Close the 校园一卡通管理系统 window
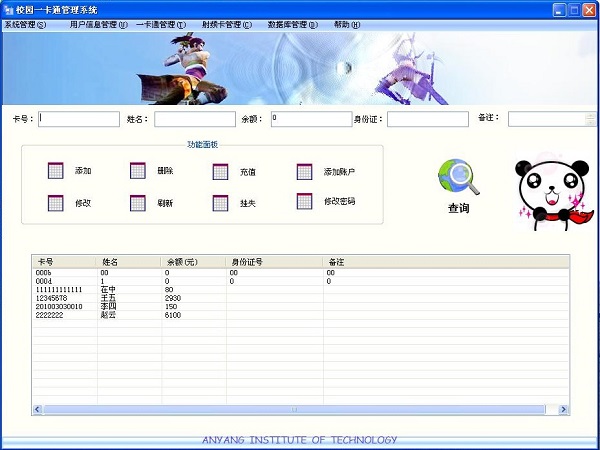Image resolution: width=600 pixels, height=450 pixels. [589, 10]
